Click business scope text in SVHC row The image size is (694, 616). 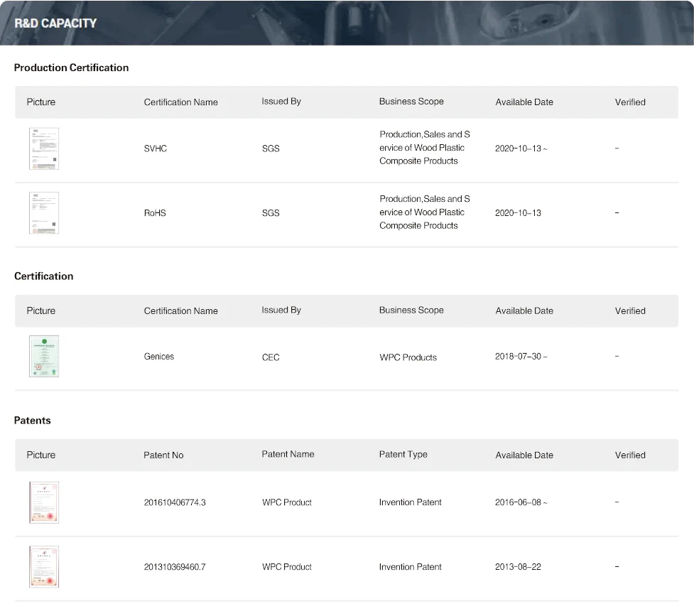pos(425,148)
